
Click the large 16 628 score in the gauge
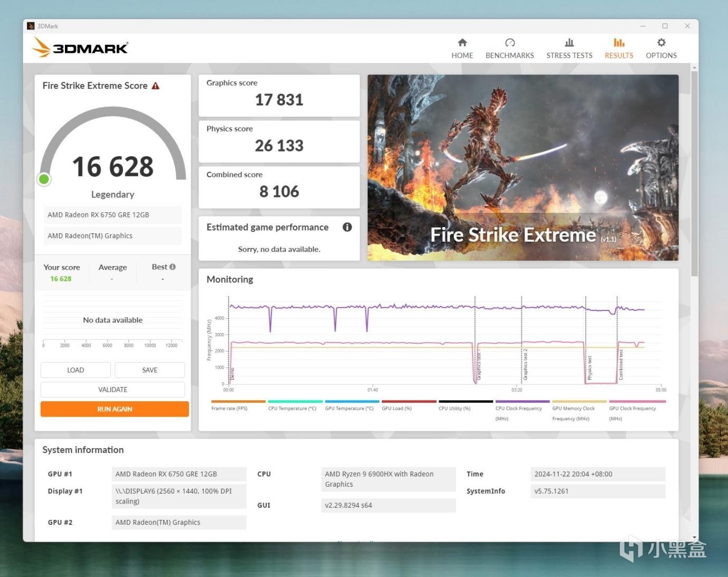tap(113, 167)
